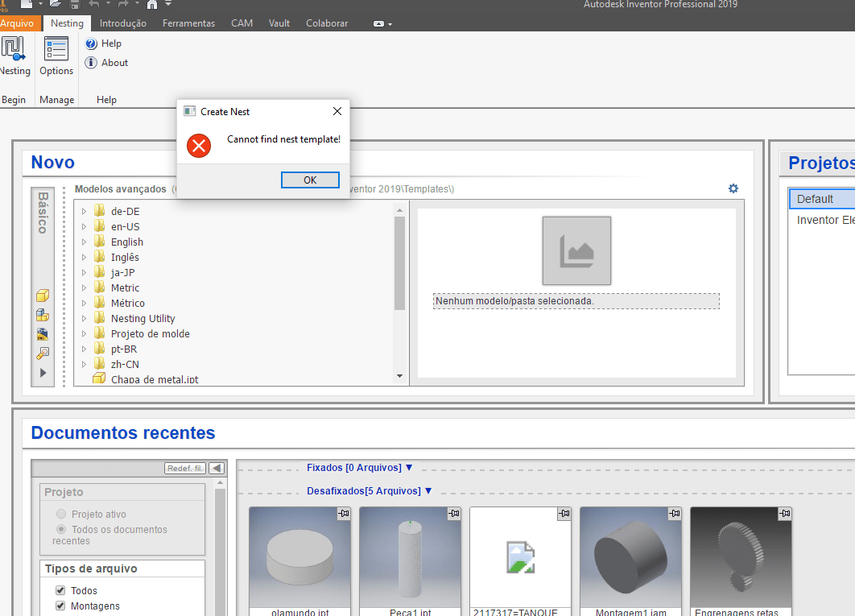
Task: Expand the Básico sidebar play arrow
Action: point(43,373)
